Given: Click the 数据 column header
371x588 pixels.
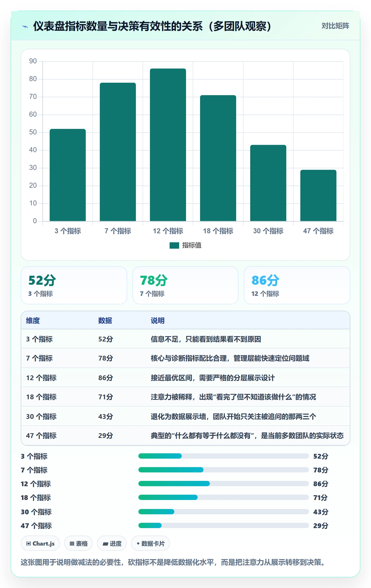Looking at the screenshot, I should tap(105, 321).
